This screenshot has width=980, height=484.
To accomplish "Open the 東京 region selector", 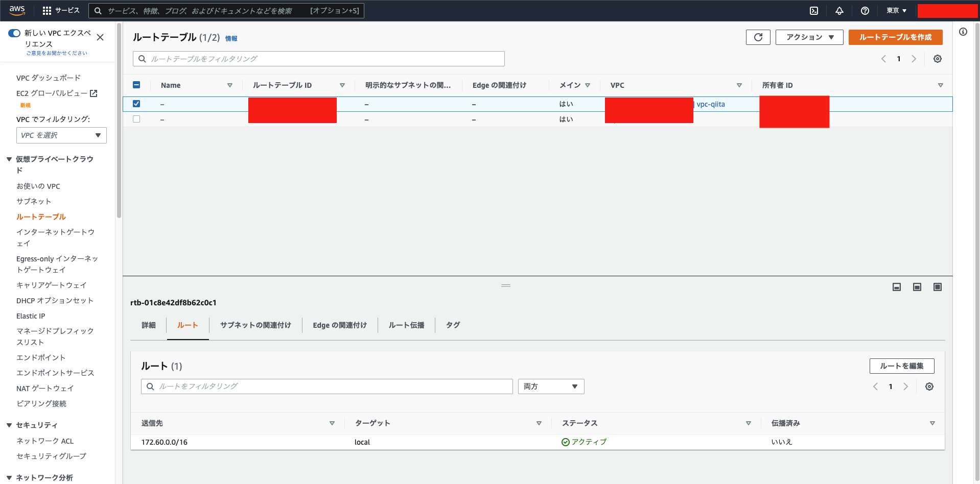I will [x=897, y=11].
